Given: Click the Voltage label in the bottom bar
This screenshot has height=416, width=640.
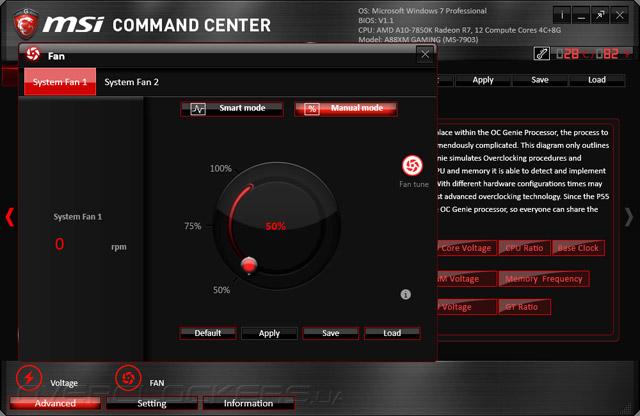Looking at the screenshot, I should coord(64,383).
